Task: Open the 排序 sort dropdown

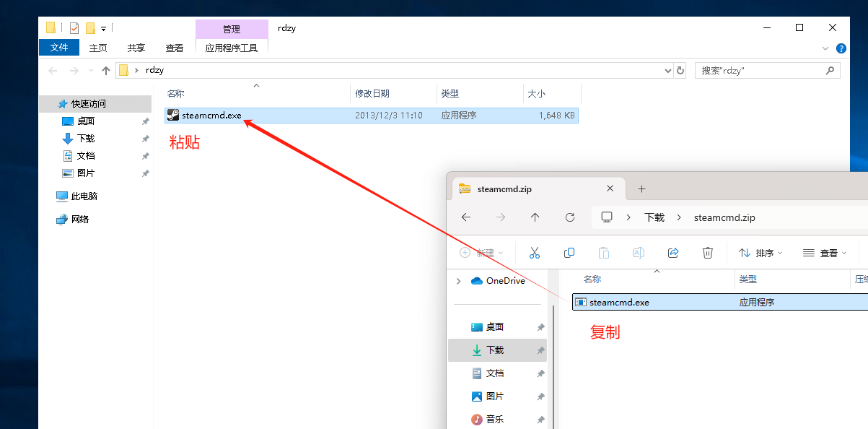Action: [762, 253]
